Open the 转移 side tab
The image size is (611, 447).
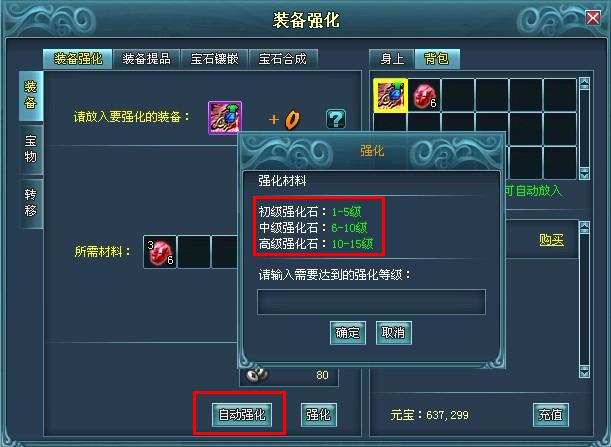click(31, 203)
